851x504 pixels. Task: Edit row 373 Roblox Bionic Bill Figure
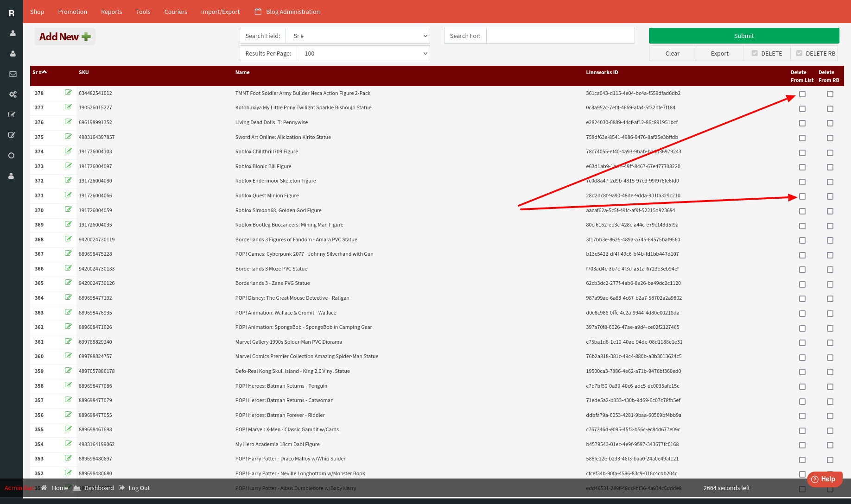[68, 165]
